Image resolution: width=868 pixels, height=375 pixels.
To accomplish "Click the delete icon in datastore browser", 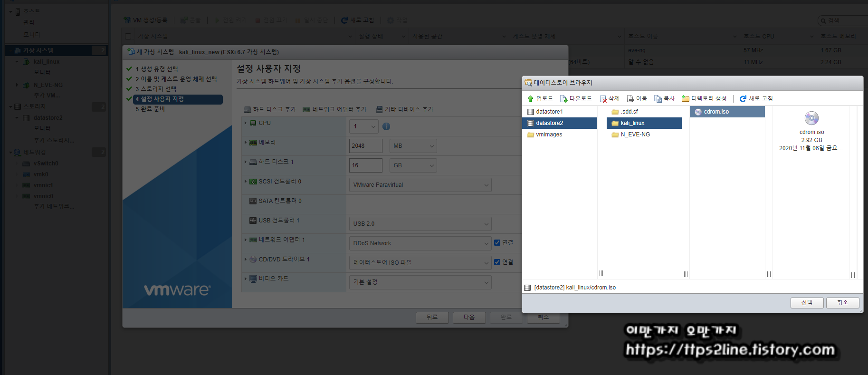I will (603, 99).
